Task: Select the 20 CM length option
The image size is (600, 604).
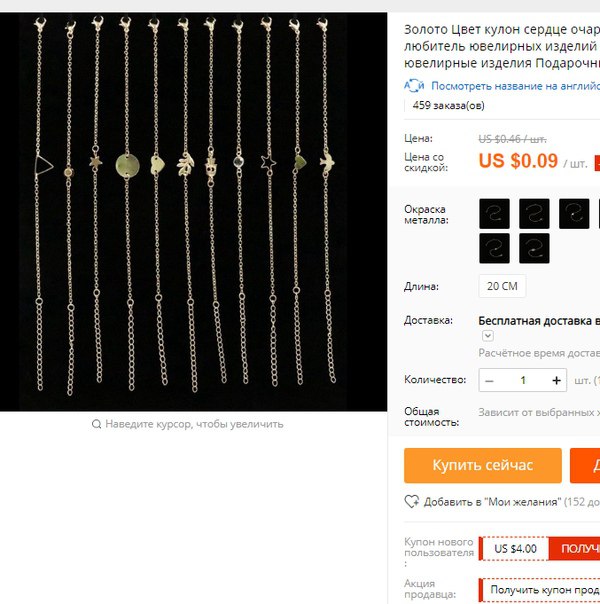Action: pyautogui.click(x=502, y=286)
